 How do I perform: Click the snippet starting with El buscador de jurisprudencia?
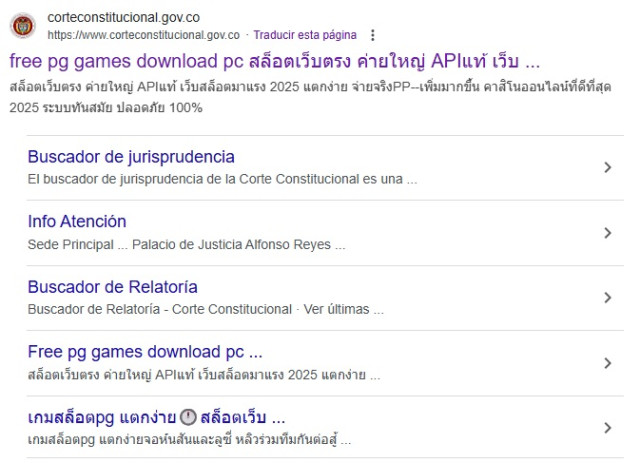[222, 180]
